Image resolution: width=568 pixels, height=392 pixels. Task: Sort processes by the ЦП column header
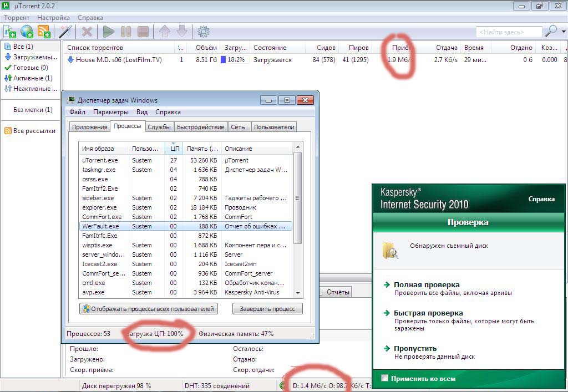[x=174, y=149]
